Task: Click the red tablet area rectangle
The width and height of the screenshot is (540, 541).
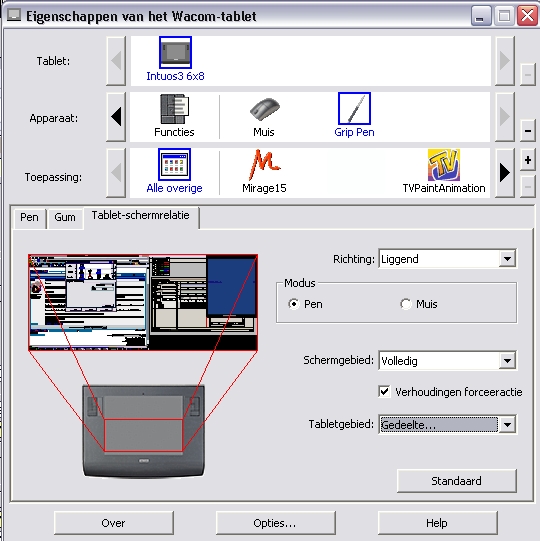Action: (144, 435)
